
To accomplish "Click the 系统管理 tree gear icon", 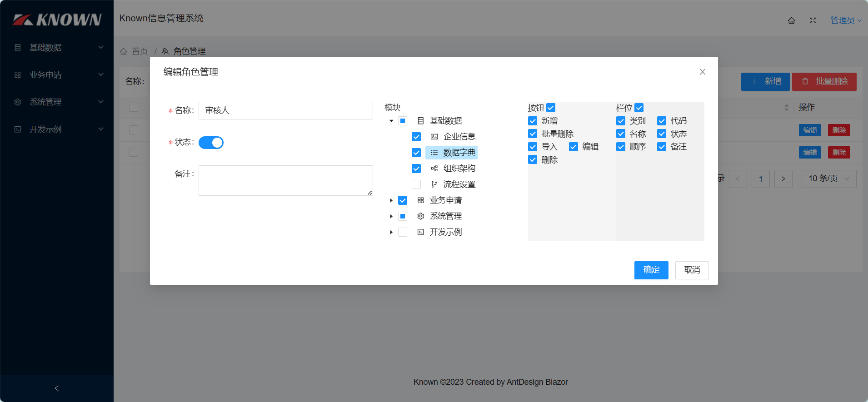I will 421,216.
